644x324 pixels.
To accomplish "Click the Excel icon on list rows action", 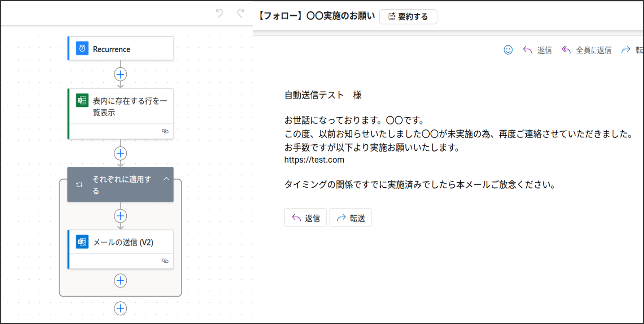I will coord(82,101).
